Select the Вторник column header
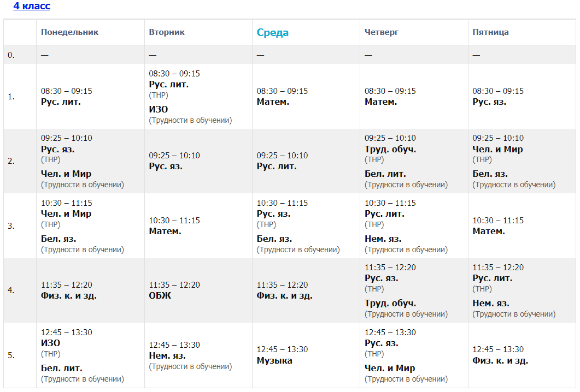 [167, 32]
